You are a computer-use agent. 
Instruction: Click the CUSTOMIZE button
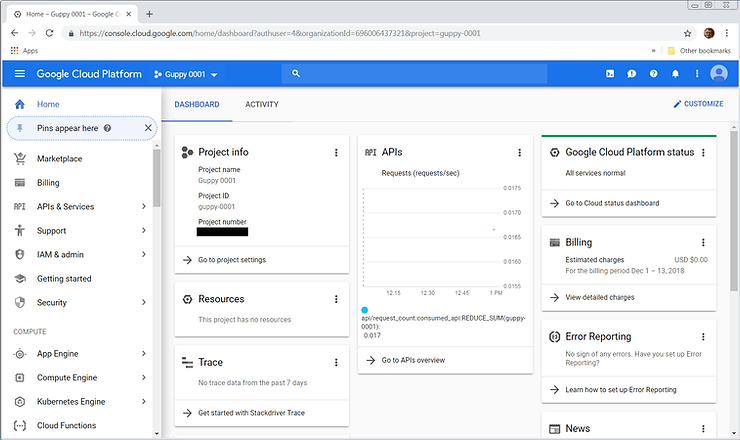click(x=698, y=104)
